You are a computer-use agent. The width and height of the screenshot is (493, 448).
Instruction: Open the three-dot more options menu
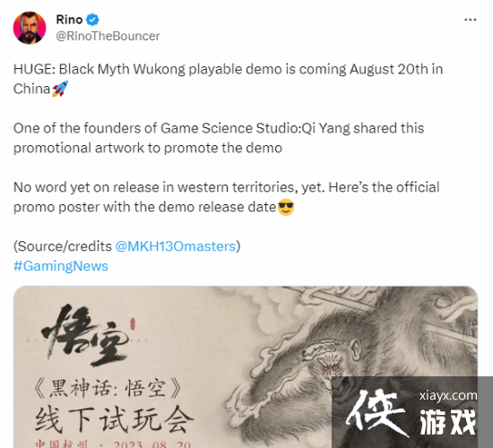point(470,20)
